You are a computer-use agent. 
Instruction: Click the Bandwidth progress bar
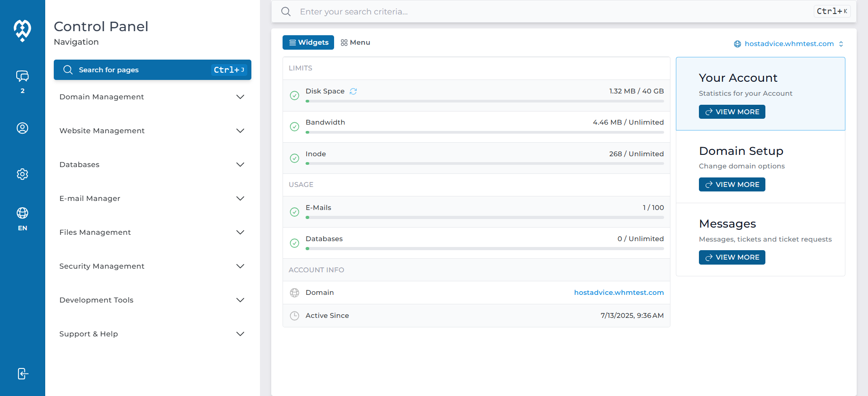point(485,132)
